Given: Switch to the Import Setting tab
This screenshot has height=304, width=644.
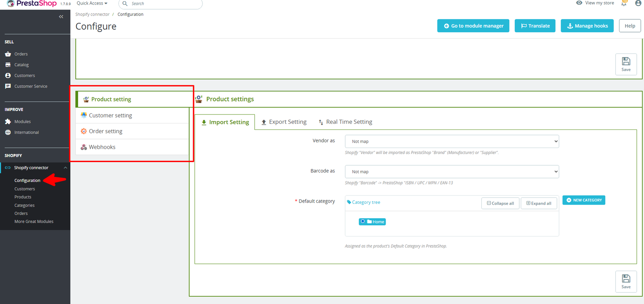Looking at the screenshot, I should click(x=225, y=122).
